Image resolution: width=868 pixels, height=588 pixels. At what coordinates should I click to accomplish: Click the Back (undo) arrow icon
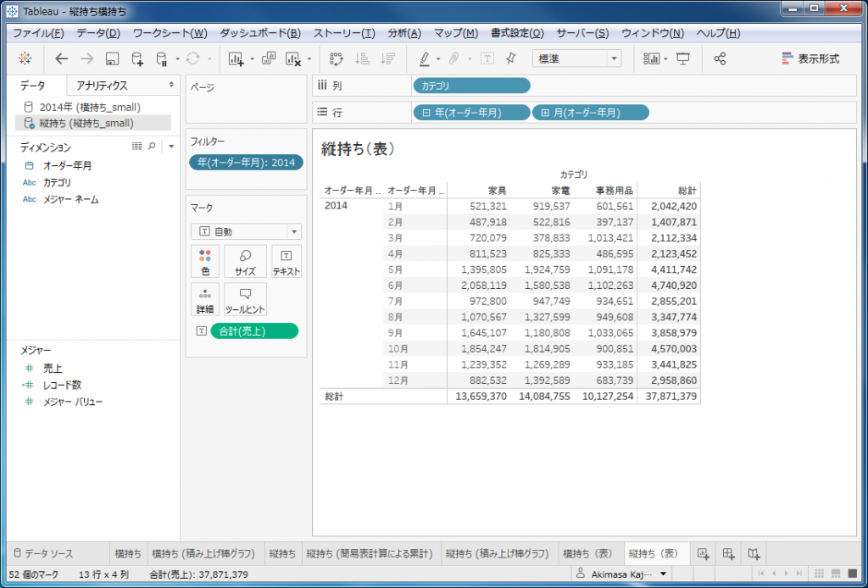[x=61, y=58]
